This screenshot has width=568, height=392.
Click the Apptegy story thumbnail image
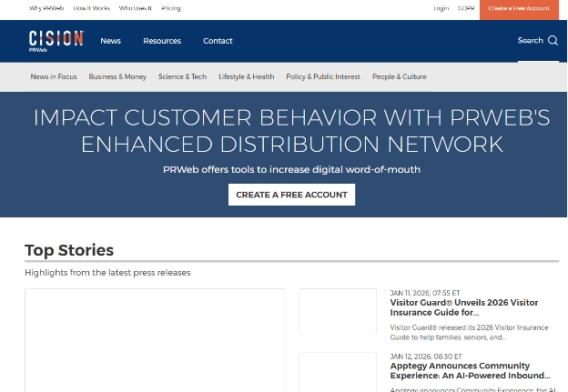[x=338, y=372]
